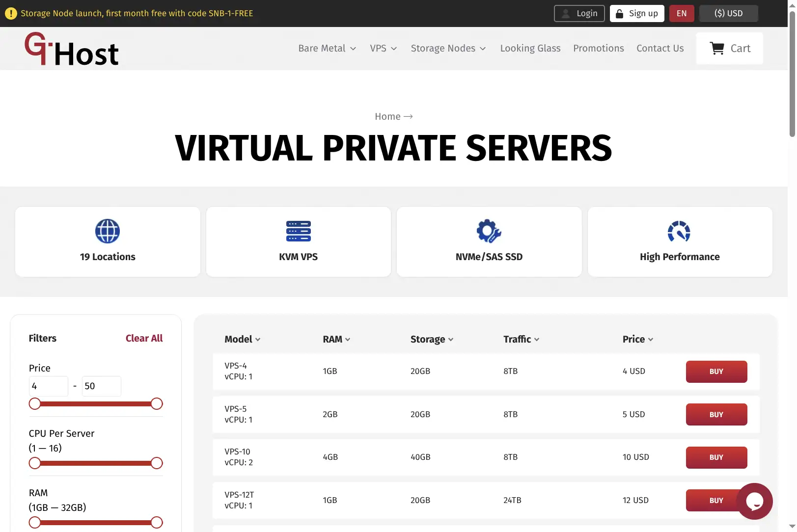Click the G-Host logo
Image resolution: width=797 pixels, height=532 pixels.
pos(72,49)
